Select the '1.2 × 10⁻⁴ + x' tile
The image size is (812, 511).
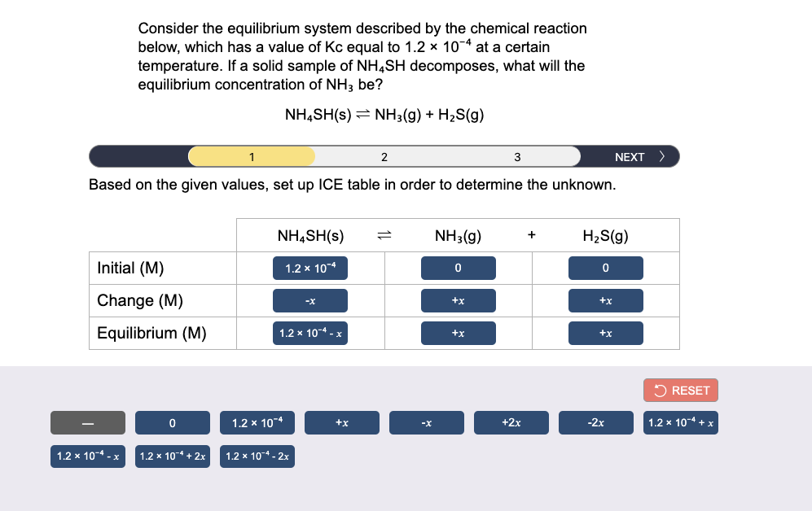(x=680, y=422)
